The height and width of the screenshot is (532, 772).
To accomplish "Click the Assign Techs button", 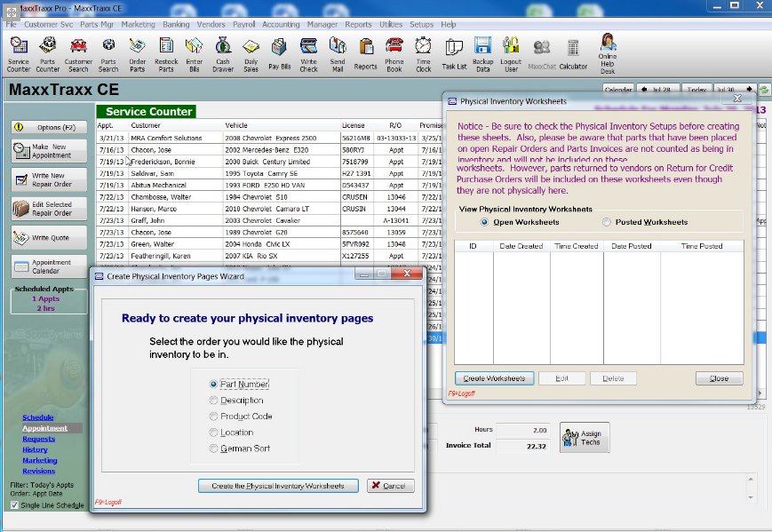I will 585,437.
